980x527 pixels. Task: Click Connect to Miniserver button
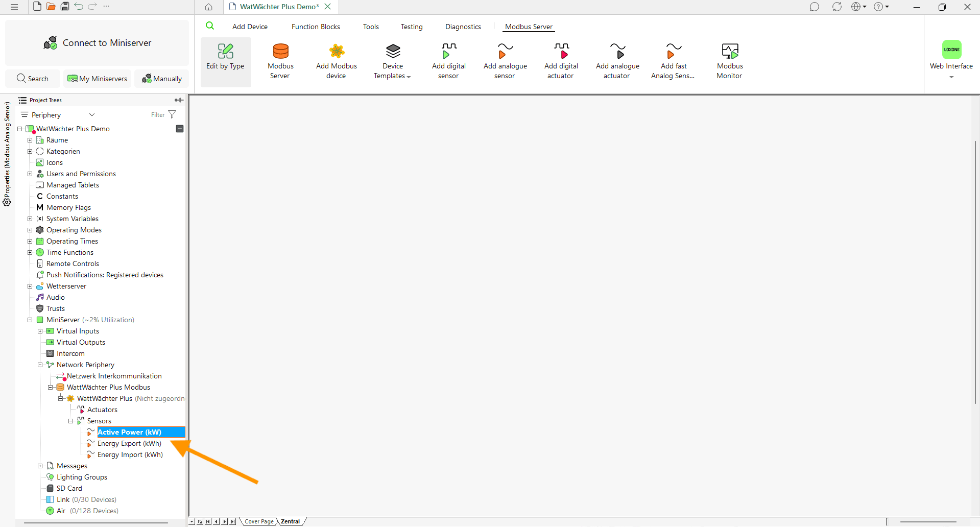tap(97, 43)
